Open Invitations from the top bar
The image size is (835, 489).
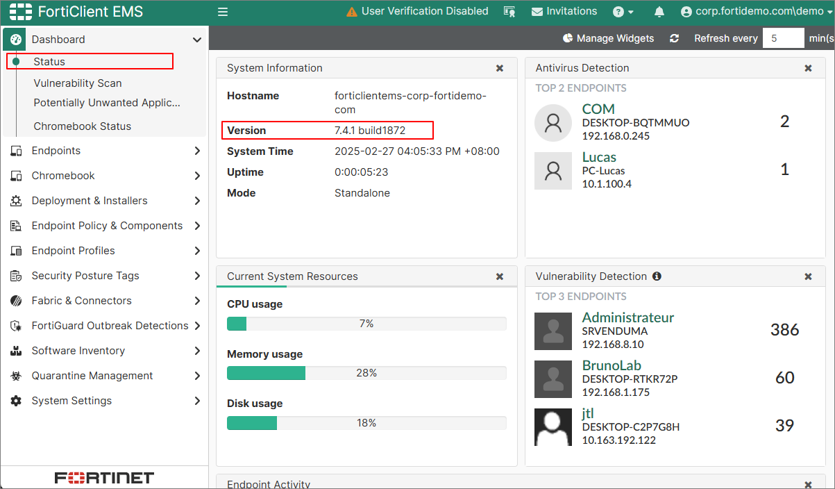[564, 11]
